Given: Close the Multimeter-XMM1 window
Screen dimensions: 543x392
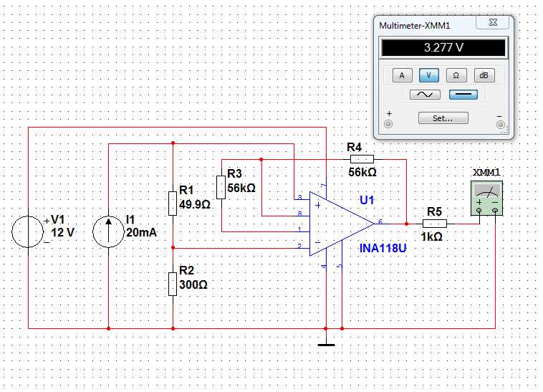Looking at the screenshot, I should click(x=493, y=22).
